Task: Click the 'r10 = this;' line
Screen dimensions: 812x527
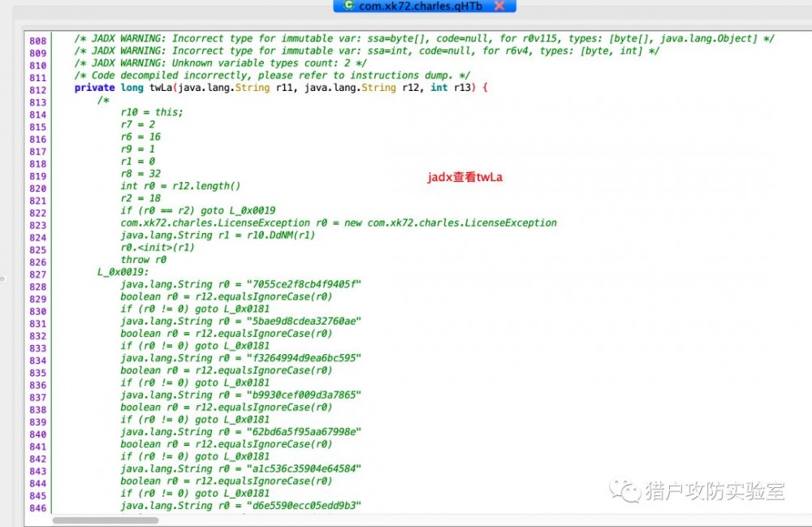Action: click(x=152, y=112)
